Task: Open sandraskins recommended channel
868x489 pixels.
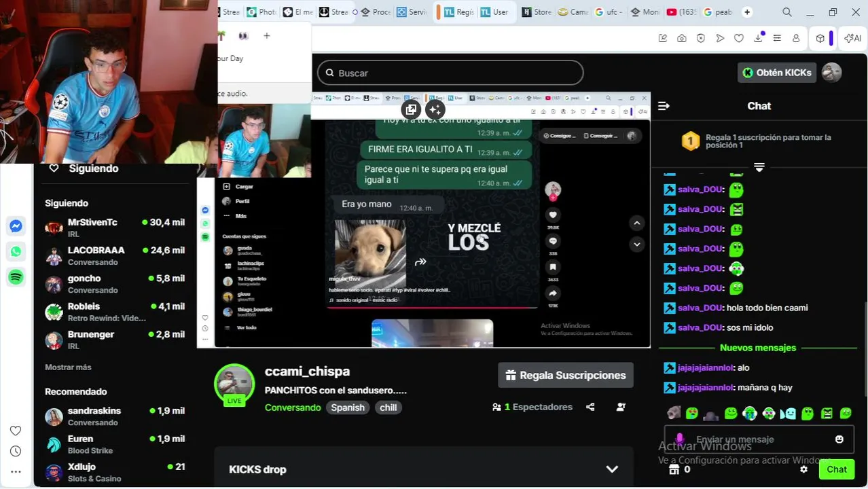Action: 115,416
